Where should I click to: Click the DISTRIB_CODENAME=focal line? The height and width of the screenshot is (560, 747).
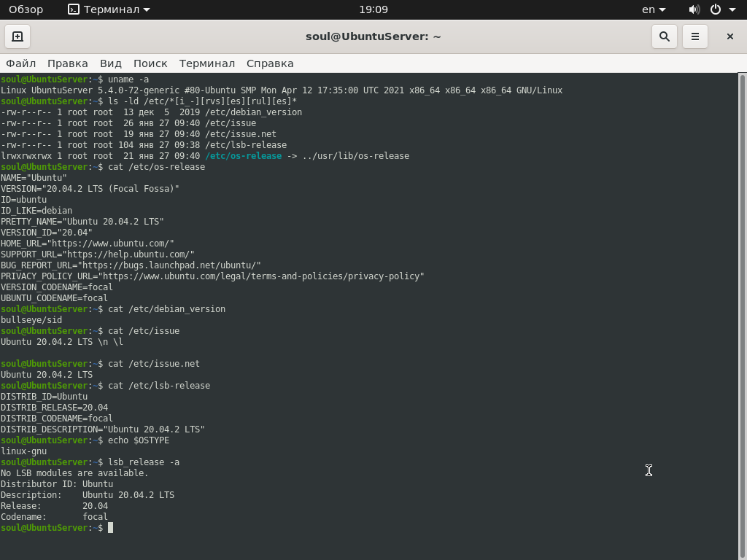coord(57,419)
